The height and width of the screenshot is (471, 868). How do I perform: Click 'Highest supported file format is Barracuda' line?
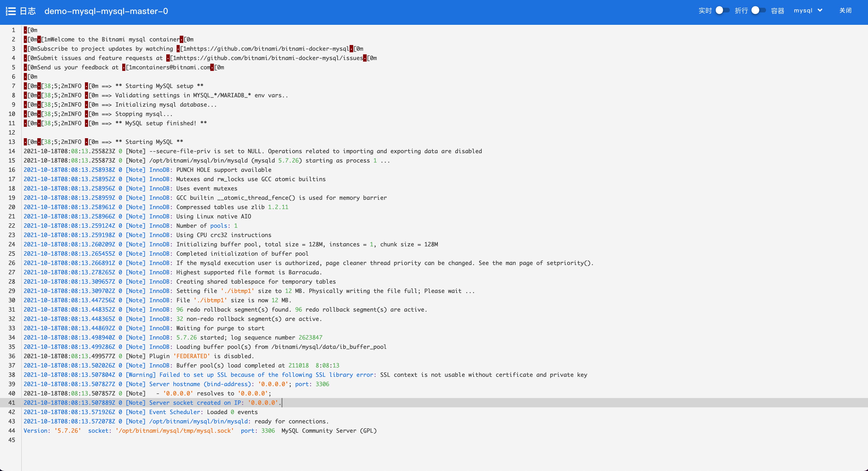point(173,272)
